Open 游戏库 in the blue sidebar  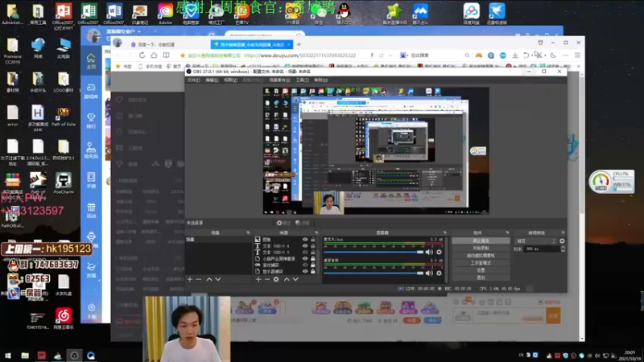point(91,91)
